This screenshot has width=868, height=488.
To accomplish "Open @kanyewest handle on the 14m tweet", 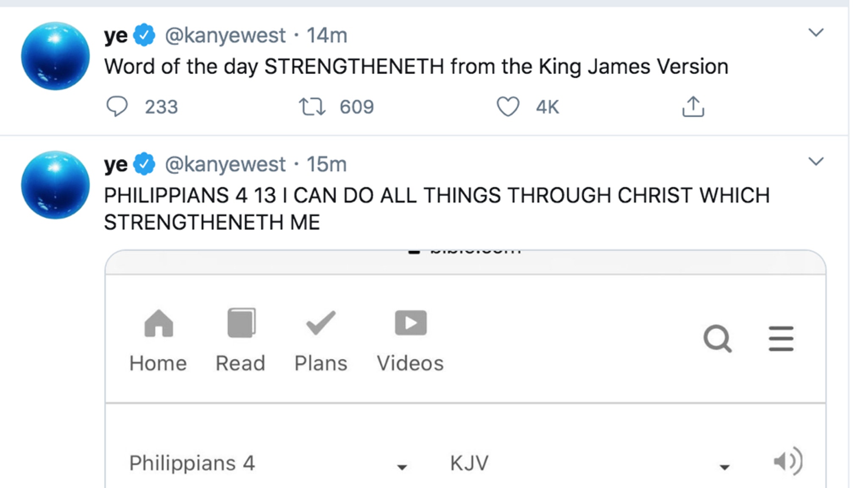I will 225,35.
